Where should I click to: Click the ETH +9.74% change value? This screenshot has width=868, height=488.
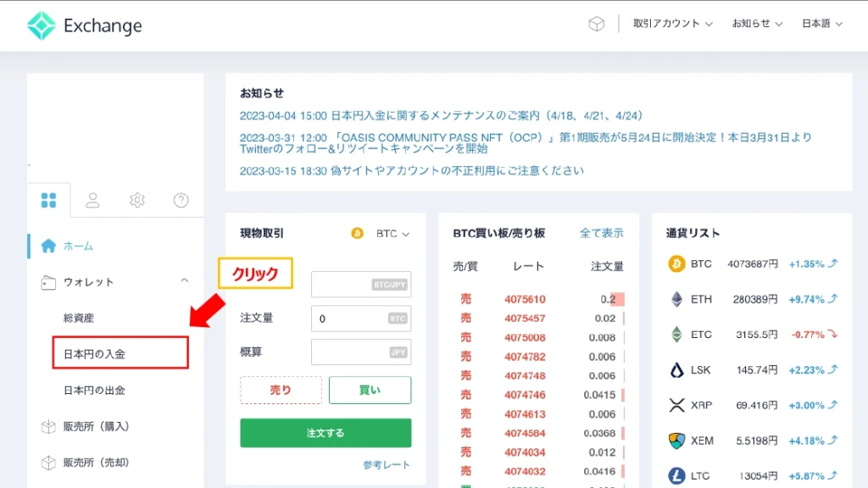coord(807,299)
